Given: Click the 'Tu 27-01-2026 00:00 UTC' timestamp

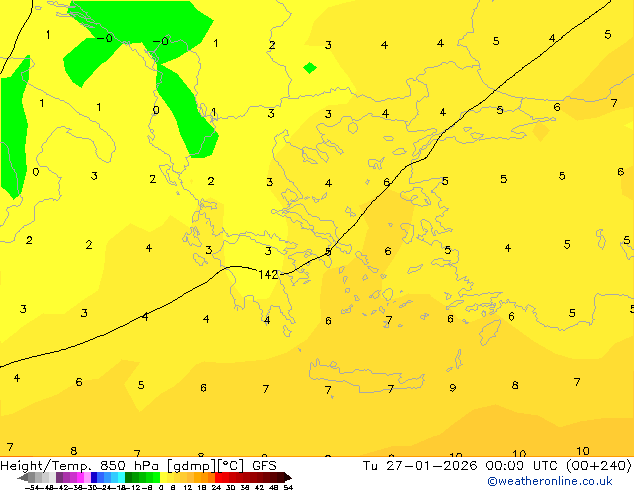Looking at the screenshot, I should (462, 466).
